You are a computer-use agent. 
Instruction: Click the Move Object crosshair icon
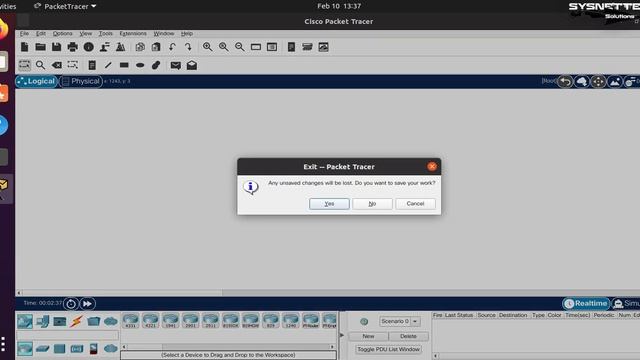(598, 82)
